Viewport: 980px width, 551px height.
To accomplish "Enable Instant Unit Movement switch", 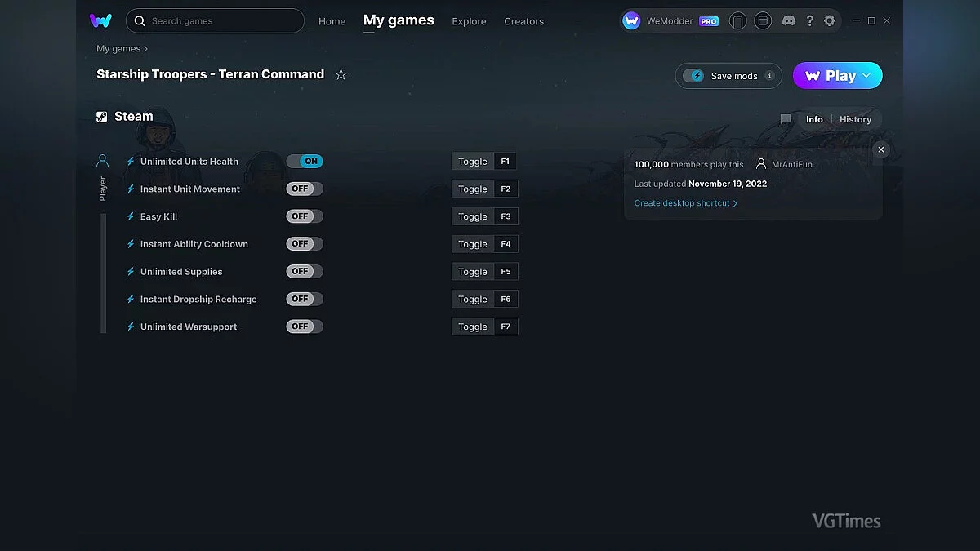I will (305, 189).
